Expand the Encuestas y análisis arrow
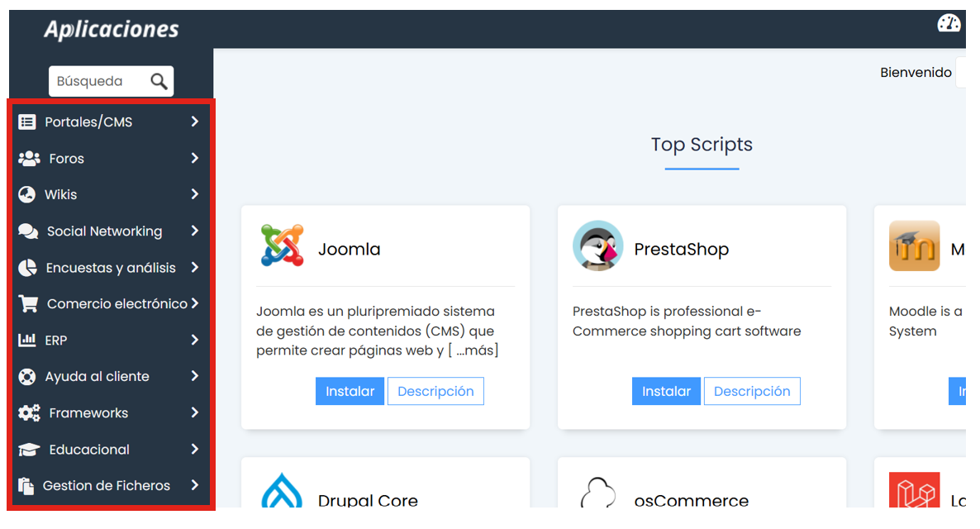980x529 pixels. [195, 267]
